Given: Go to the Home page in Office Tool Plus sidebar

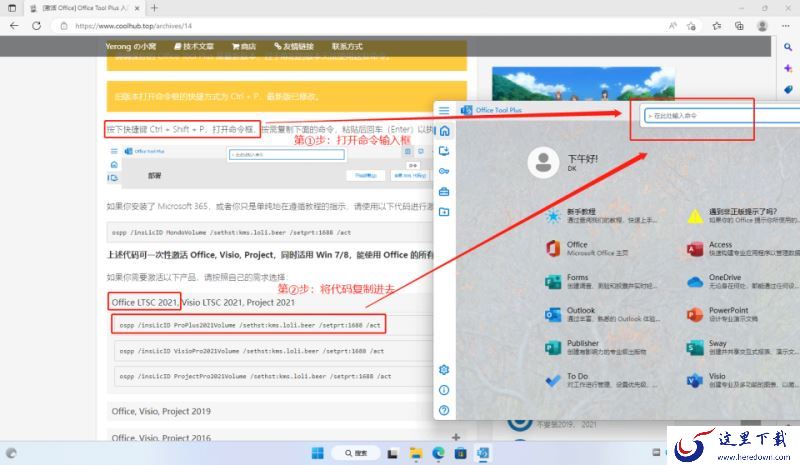Looking at the screenshot, I should pyautogui.click(x=444, y=131).
